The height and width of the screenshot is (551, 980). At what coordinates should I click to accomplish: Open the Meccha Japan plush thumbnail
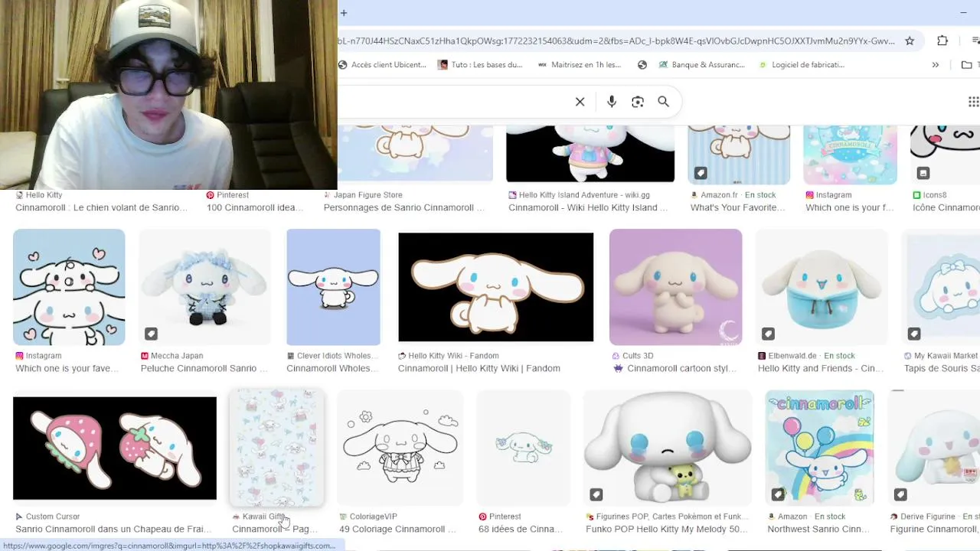click(x=204, y=287)
